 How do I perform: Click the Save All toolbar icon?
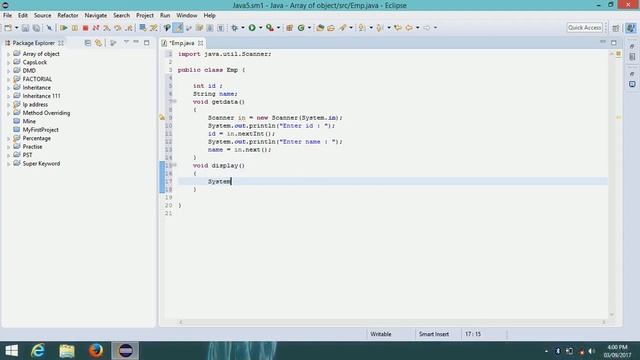[36, 28]
